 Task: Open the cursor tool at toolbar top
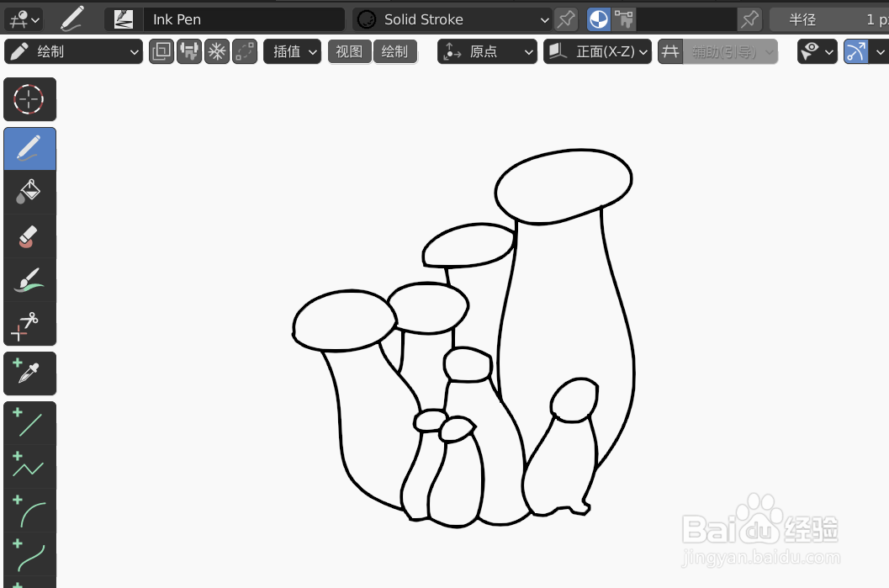[x=29, y=99]
